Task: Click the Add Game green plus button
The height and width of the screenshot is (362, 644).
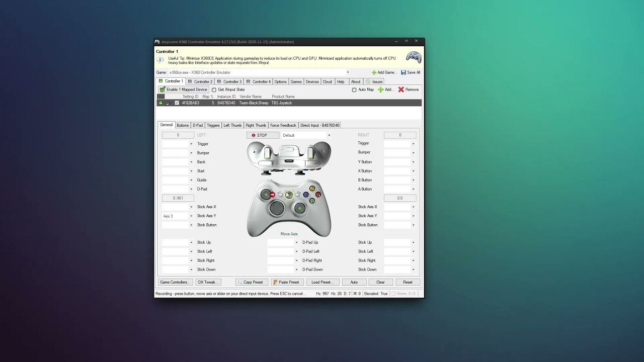Action: pyautogui.click(x=383, y=72)
